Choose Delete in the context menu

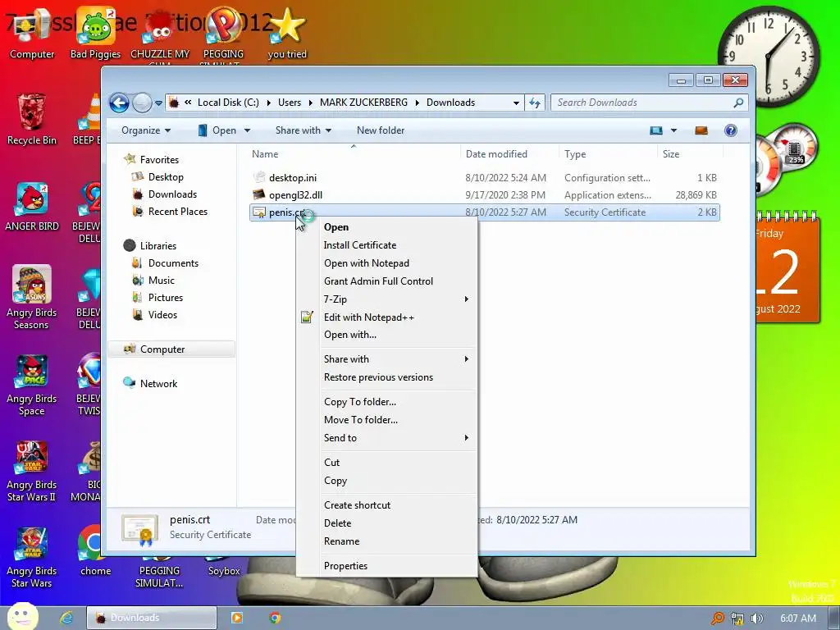386,523
